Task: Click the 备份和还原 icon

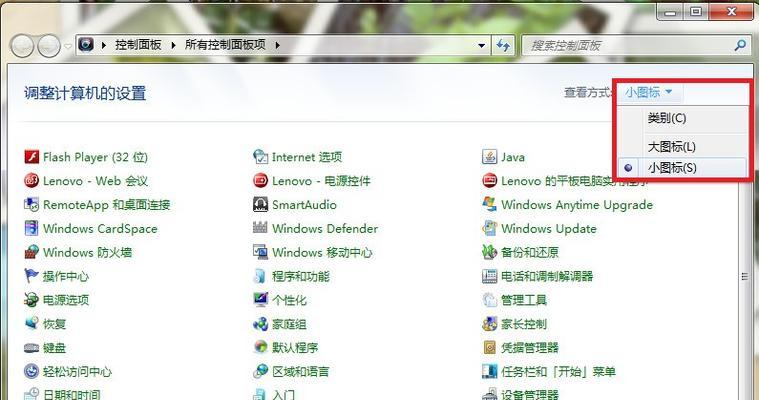Action: pos(489,252)
